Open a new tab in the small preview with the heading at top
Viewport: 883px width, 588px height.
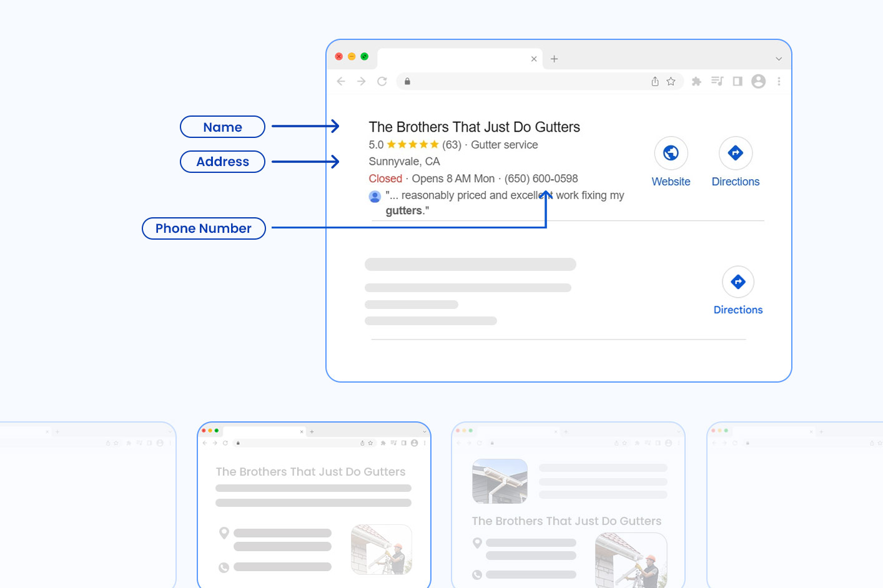(312, 431)
